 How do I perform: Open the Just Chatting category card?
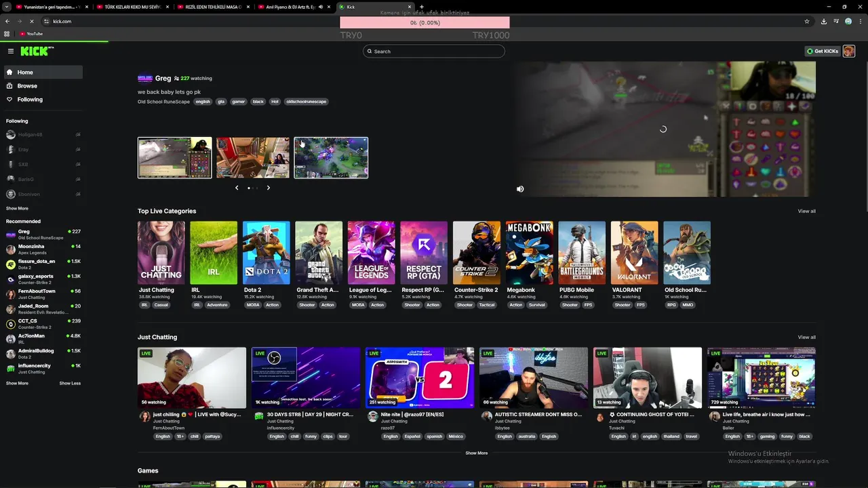(161, 253)
